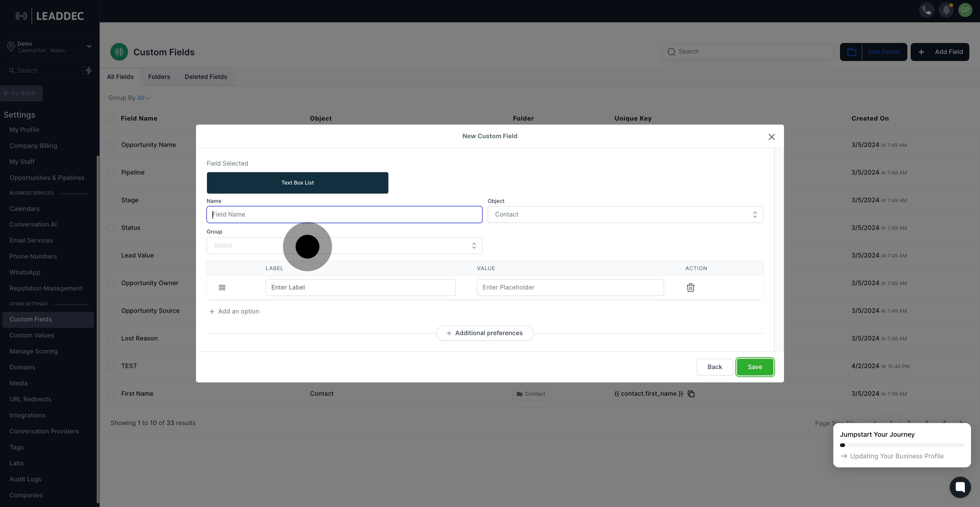This screenshot has width=980, height=507.
Task: Click the quick actions lightning icon
Action: pyautogui.click(x=87, y=71)
